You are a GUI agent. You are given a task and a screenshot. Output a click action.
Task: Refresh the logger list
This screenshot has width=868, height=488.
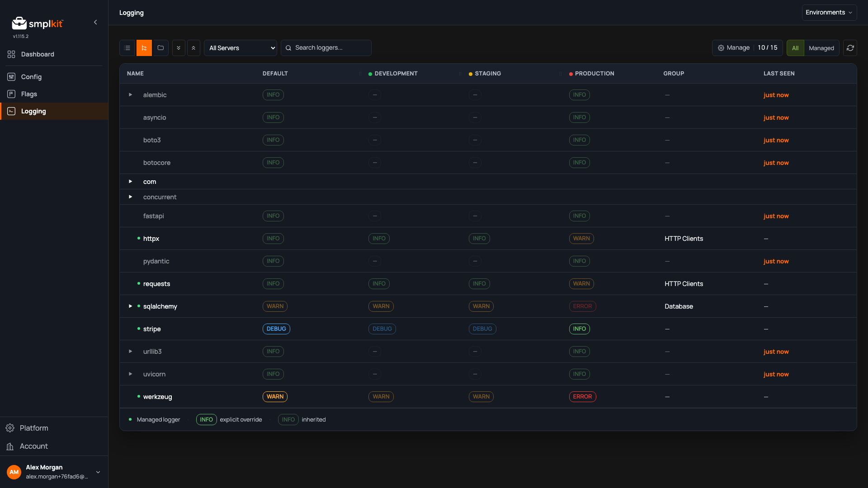tap(850, 48)
